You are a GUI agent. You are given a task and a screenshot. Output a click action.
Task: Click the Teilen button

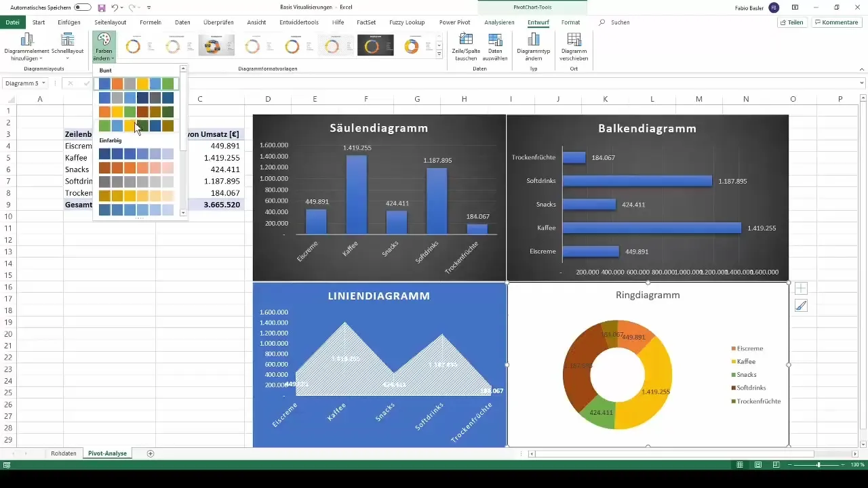792,22
